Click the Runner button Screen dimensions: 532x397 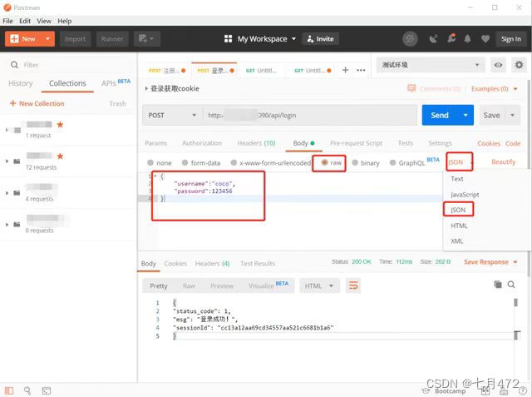tap(112, 39)
